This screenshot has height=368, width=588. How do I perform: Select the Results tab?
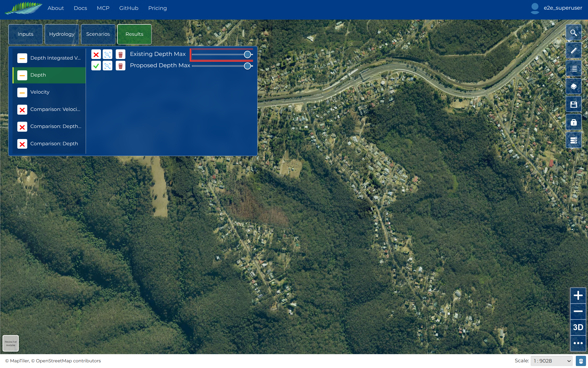click(x=134, y=34)
